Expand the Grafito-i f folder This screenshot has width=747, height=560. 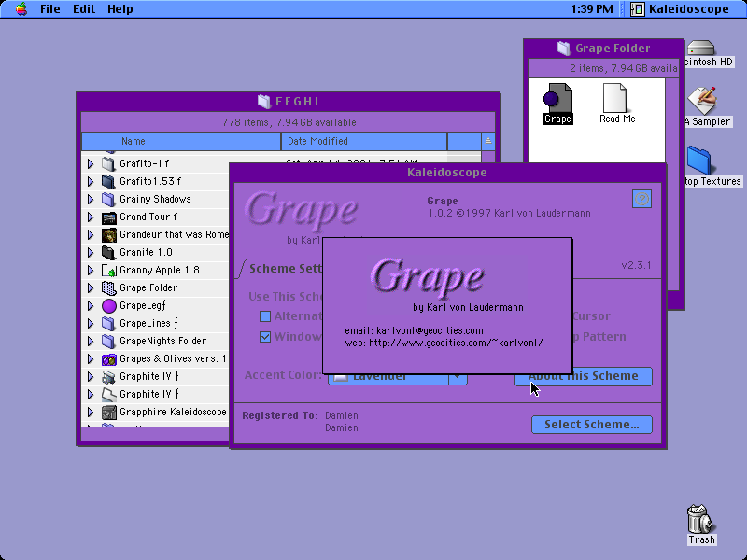(91, 164)
